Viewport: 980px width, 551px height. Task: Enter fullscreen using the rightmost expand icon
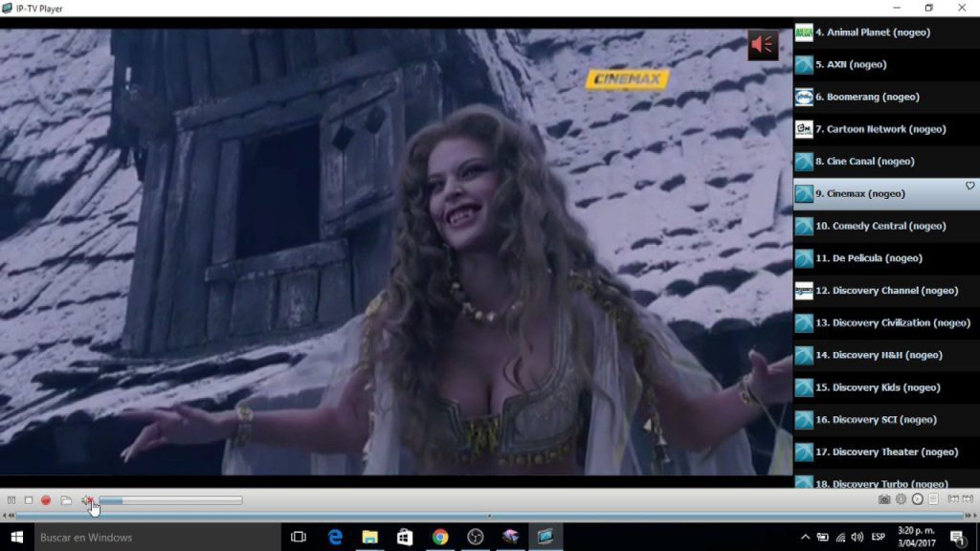pyautogui.click(x=968, y=498)
